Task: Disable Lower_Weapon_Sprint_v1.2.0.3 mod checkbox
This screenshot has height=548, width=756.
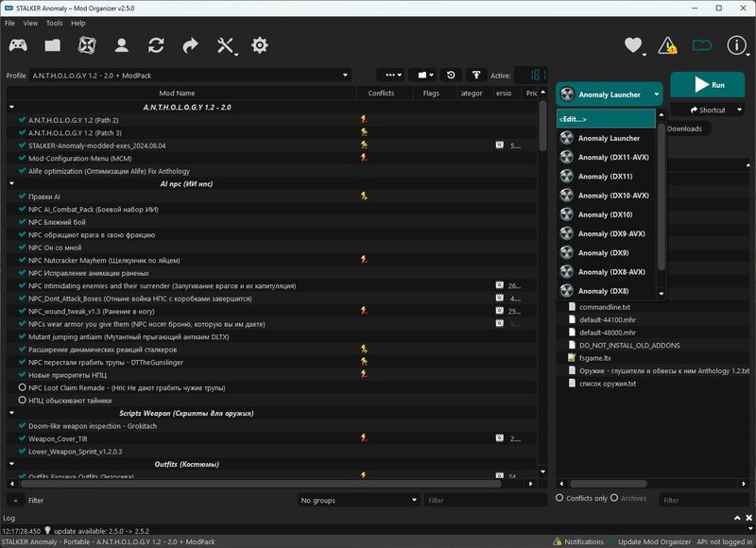Action: click(x=22, y=451)
